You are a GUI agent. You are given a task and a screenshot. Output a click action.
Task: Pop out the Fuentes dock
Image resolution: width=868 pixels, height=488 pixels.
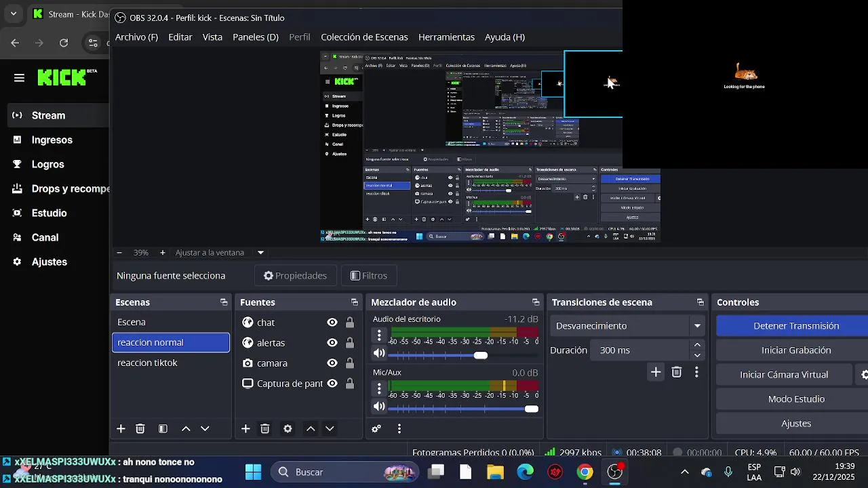click(354, 302)
